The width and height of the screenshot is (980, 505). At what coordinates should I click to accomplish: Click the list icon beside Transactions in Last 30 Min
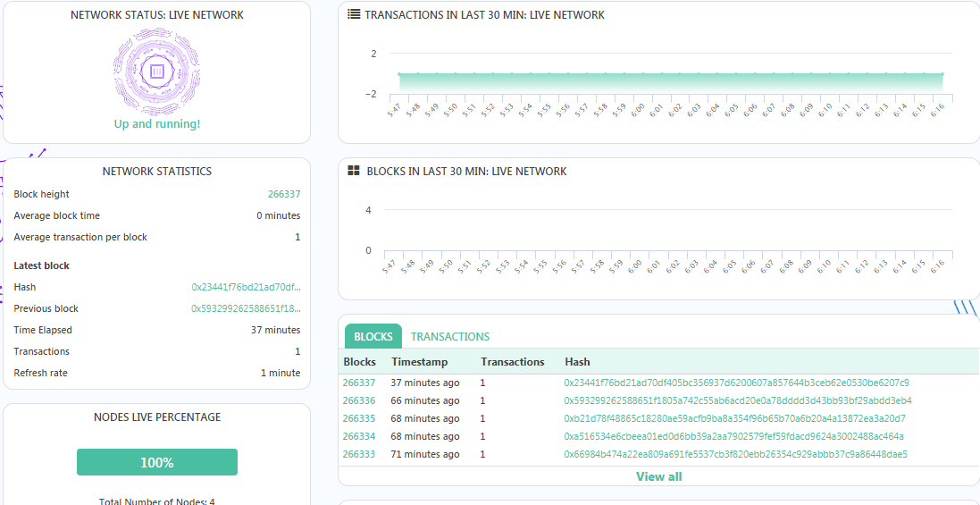coord(353,15)
